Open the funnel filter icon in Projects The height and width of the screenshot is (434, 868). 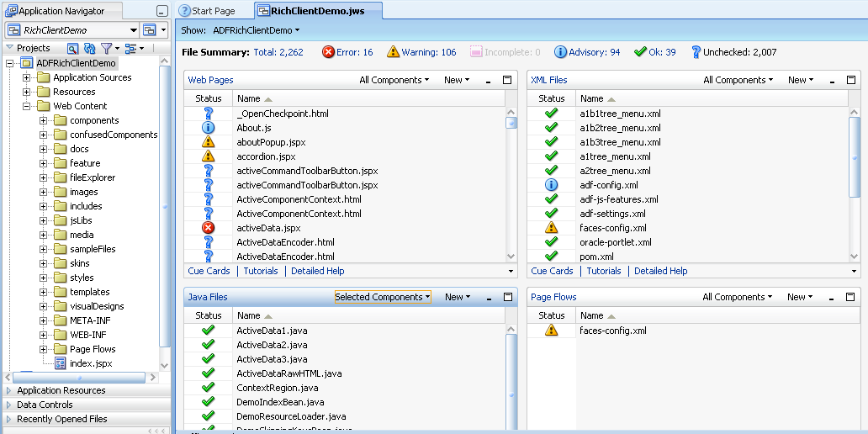106,49
